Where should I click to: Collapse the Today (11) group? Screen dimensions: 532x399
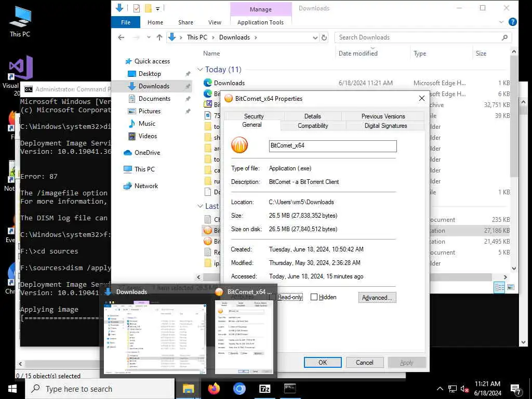tap(200, 70)
